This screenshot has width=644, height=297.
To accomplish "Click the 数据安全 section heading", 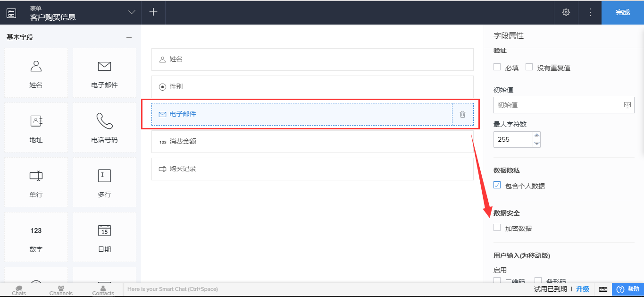I will [x=507, y=213].
